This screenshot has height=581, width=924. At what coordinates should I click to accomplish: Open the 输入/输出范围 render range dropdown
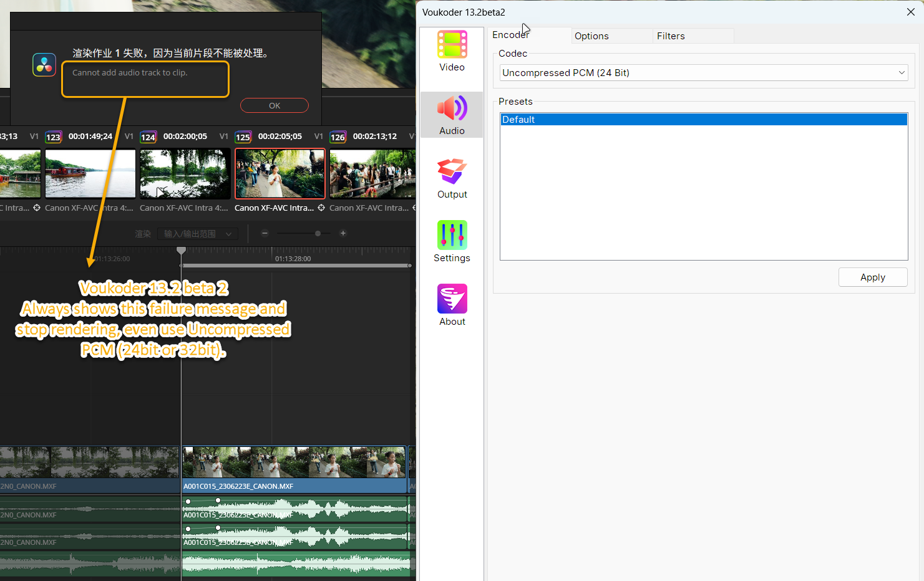197,234
